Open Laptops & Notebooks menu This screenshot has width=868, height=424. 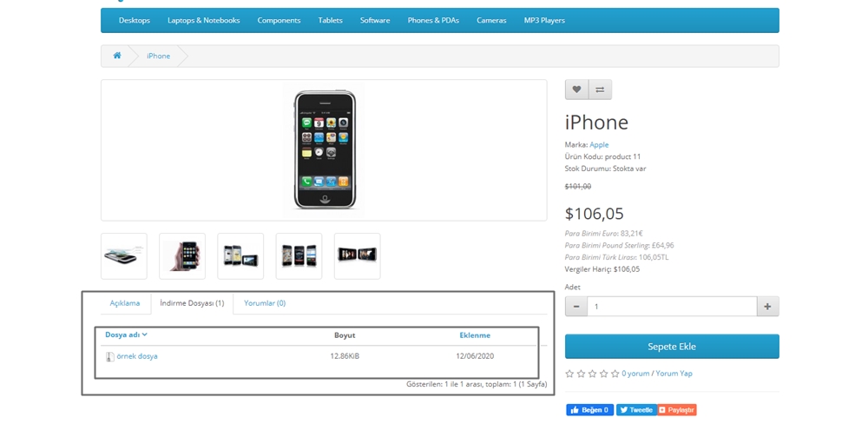click(x=204, y=21)
